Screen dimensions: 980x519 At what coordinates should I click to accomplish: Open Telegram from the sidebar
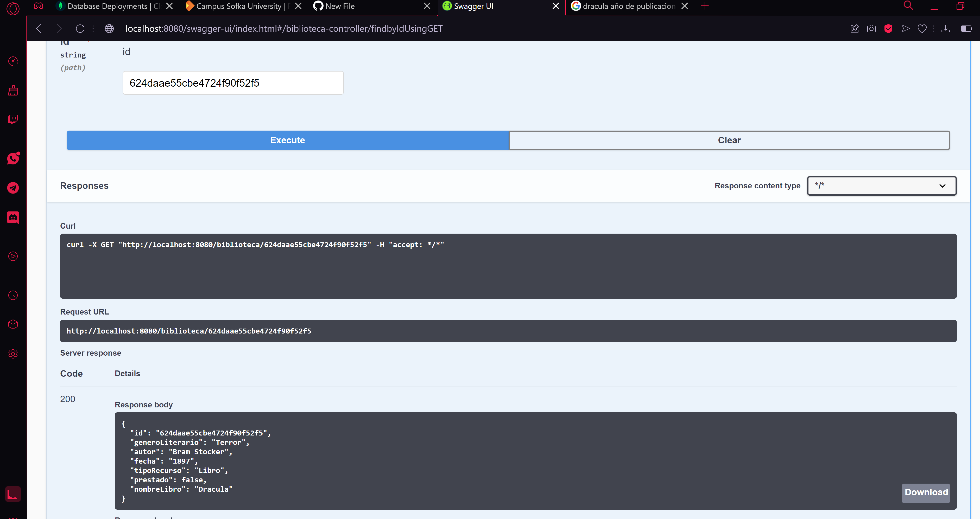pos(13,188)
